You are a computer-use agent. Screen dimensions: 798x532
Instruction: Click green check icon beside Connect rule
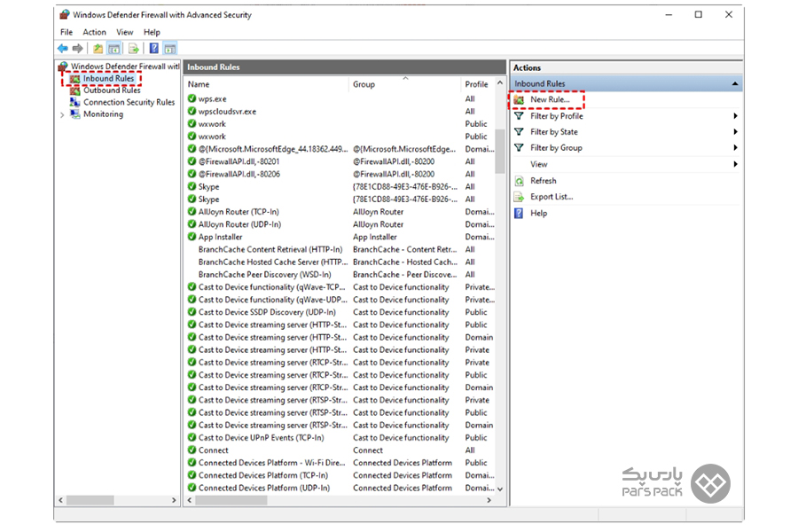[x=192, y=450]
